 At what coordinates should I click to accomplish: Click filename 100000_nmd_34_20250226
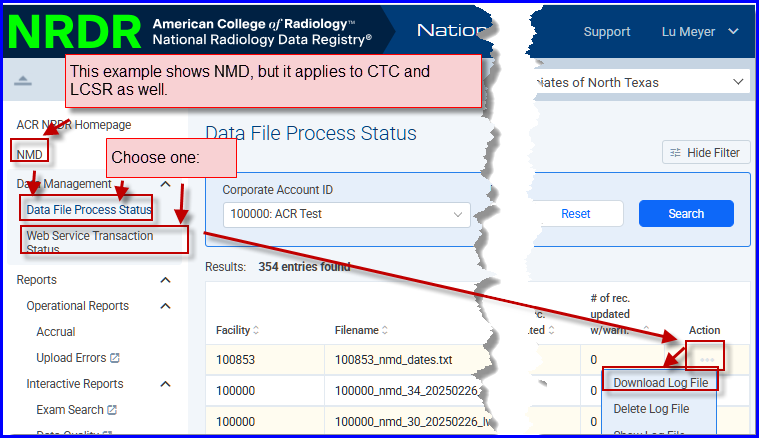point(407,391)
